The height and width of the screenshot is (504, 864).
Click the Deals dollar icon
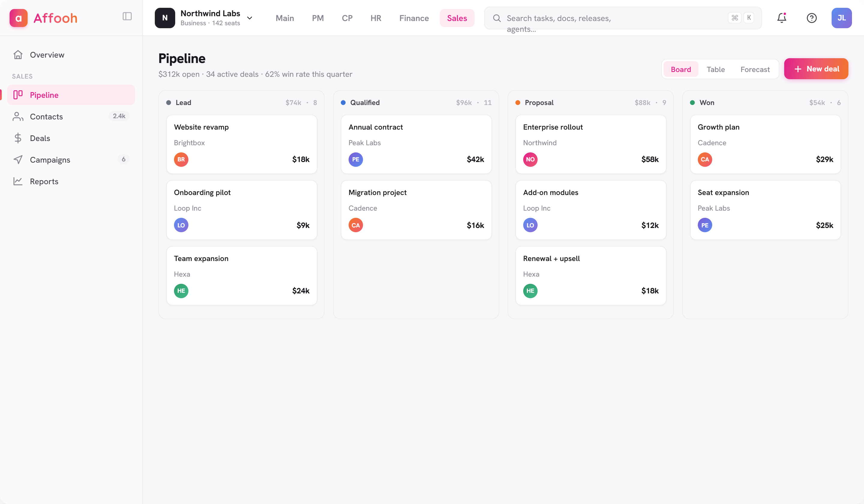18,138
